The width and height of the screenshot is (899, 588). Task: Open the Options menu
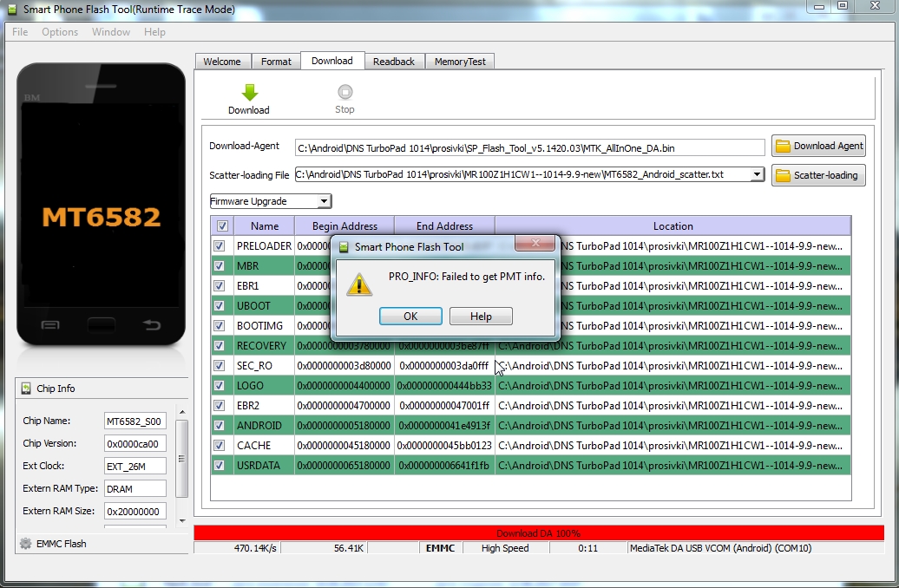pos(60,32)
